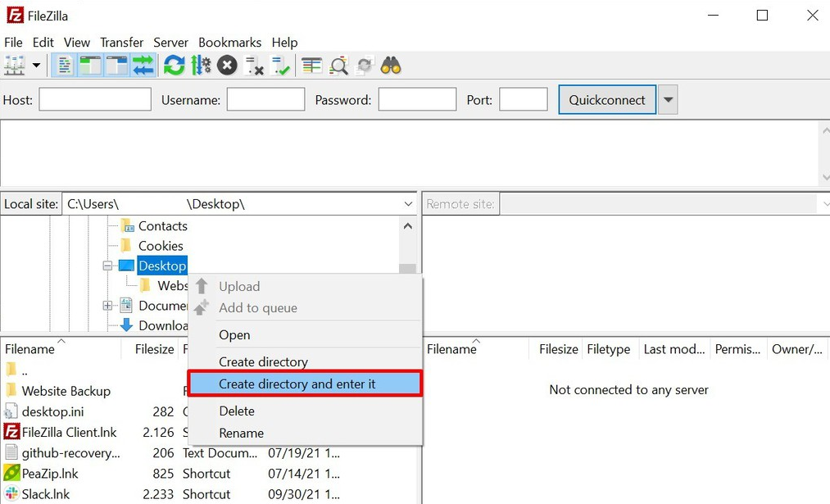830x504 pixels.
Task: Click the synchronized browsing icon
Action: (365, 65)
